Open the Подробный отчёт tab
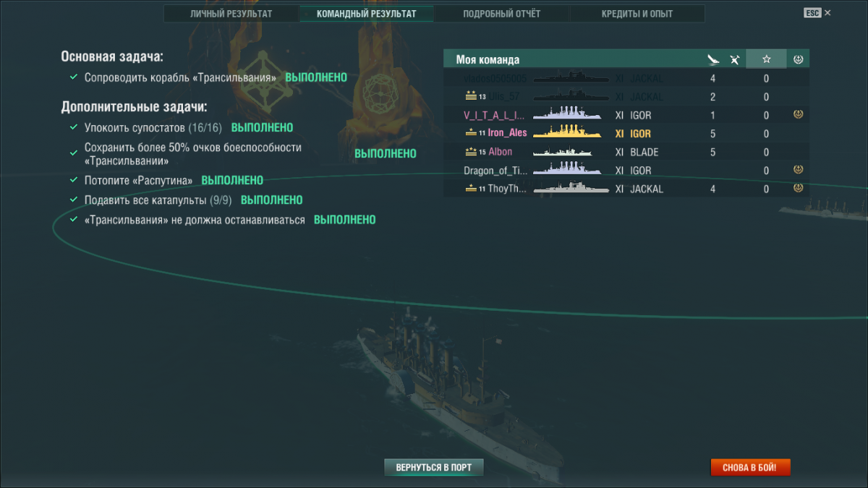The image size is (868, 488). pos(501,14)
